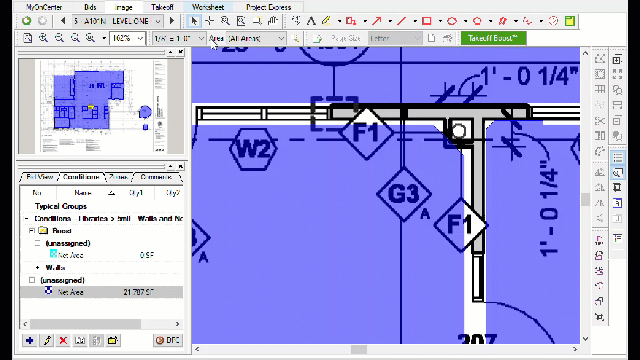Click the Typical Groups heading
The image size is (640, 360).
(x=60, y=206)
